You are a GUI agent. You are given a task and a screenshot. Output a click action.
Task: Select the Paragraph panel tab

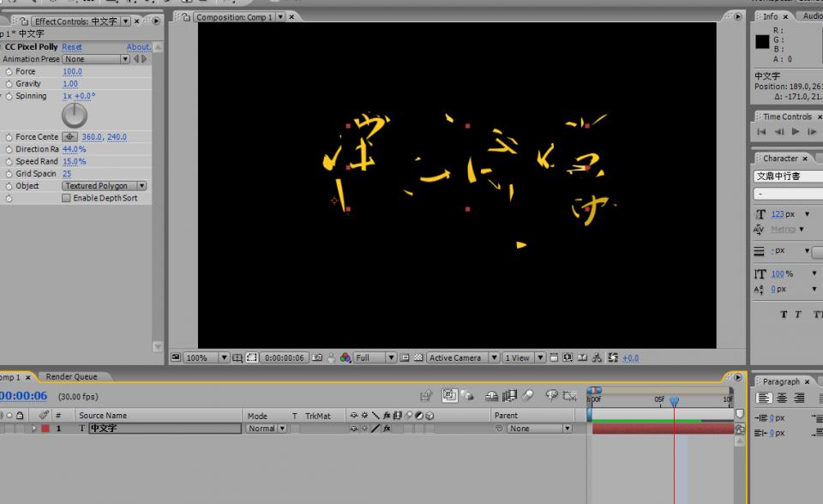click(x=781, y=382)
